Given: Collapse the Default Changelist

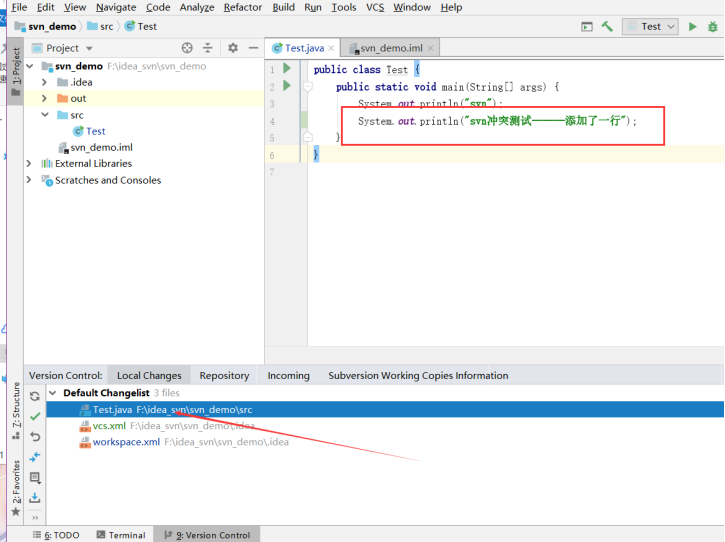Looking at the screenshot, I should (53, 393).
